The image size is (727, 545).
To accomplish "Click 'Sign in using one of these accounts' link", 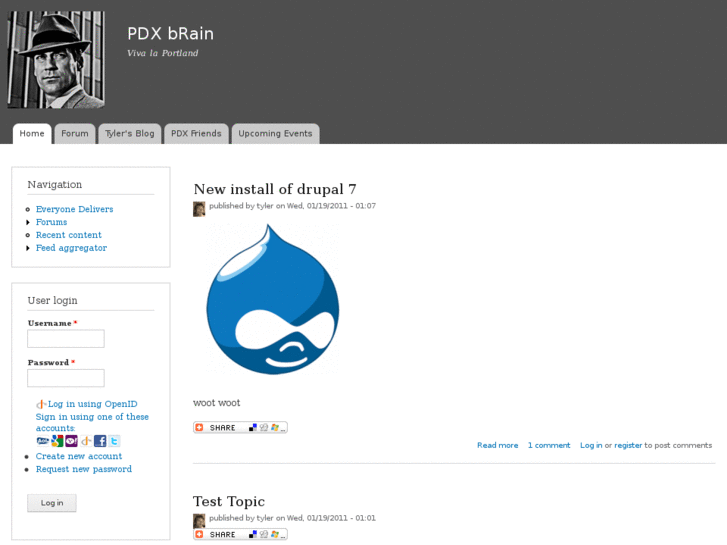I will 92,423.
